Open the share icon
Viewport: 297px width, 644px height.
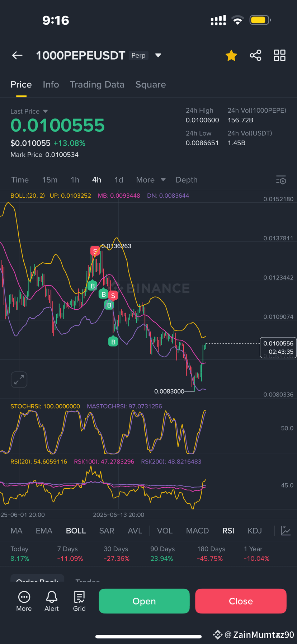coord(255,55)
